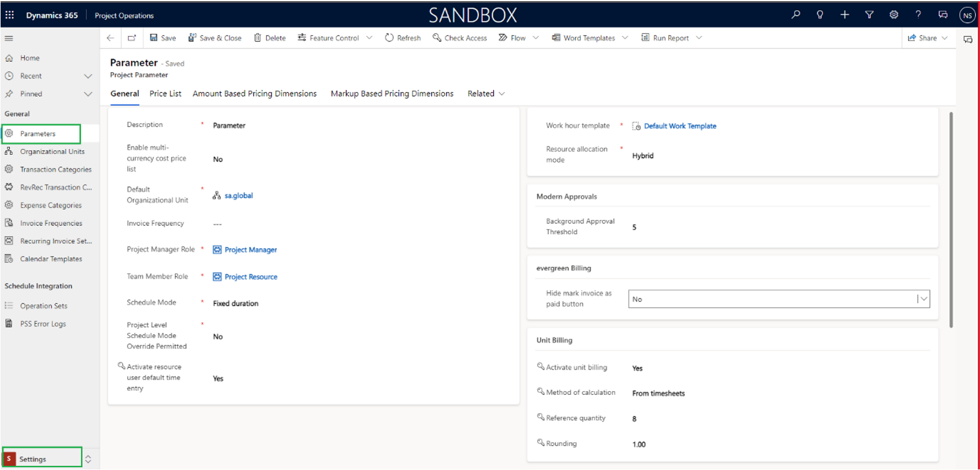Open Amount Based Pricing Dimensions tab
Screen dimensions: 980x470
coord(254,93)
